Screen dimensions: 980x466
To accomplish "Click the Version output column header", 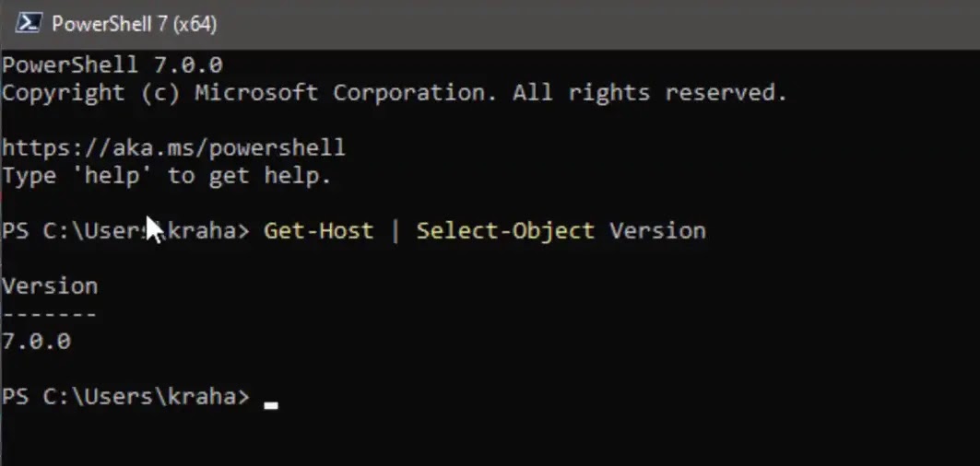I will [49, 286].
